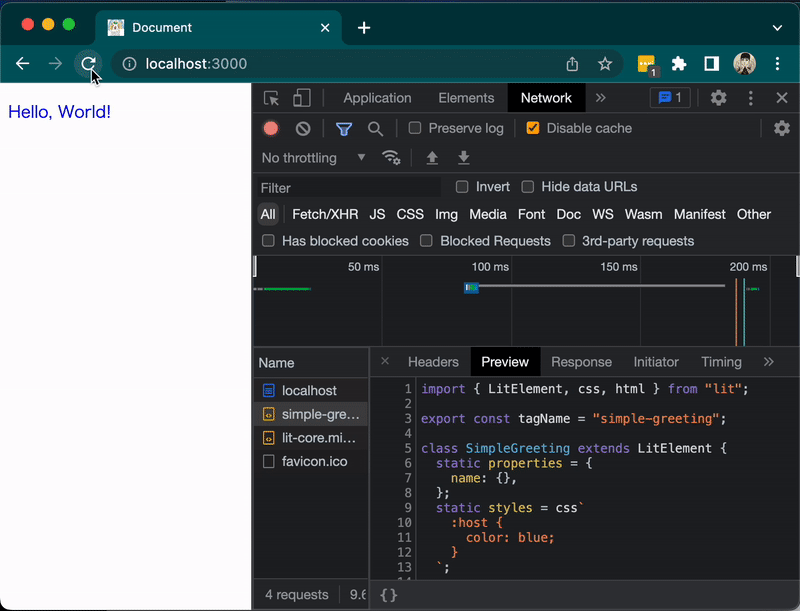Expand the hidden DevTools panels chevron
This screenshot has height=611, width=800.
click(x=600, y=98)
